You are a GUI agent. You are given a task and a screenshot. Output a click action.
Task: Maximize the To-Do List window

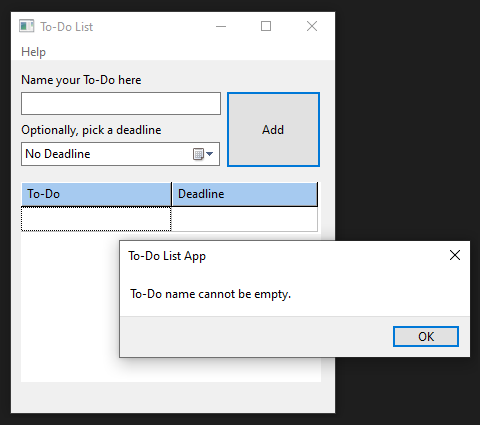tap(266, 26)
